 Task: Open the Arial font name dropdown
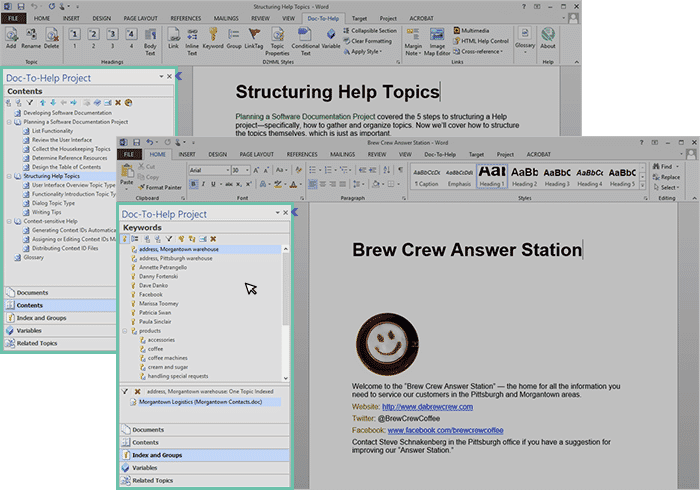click(x=227, y=170)
